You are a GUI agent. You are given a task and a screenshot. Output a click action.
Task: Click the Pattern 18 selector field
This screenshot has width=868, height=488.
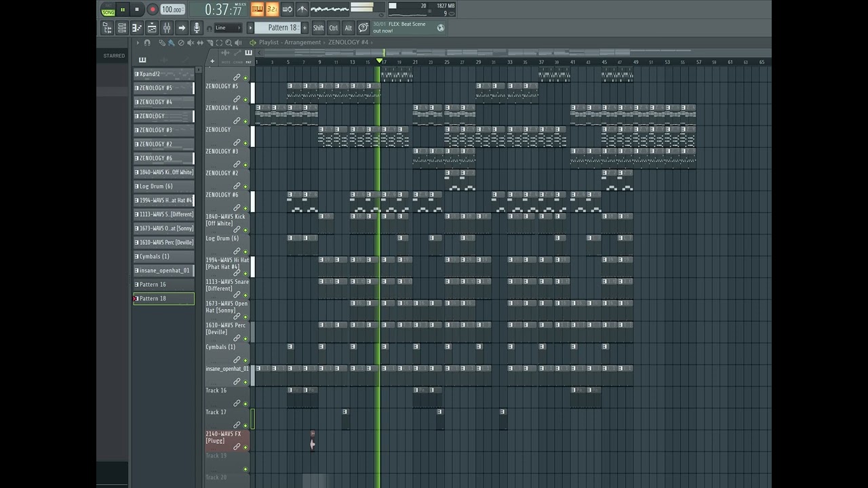tap(277, 28)
